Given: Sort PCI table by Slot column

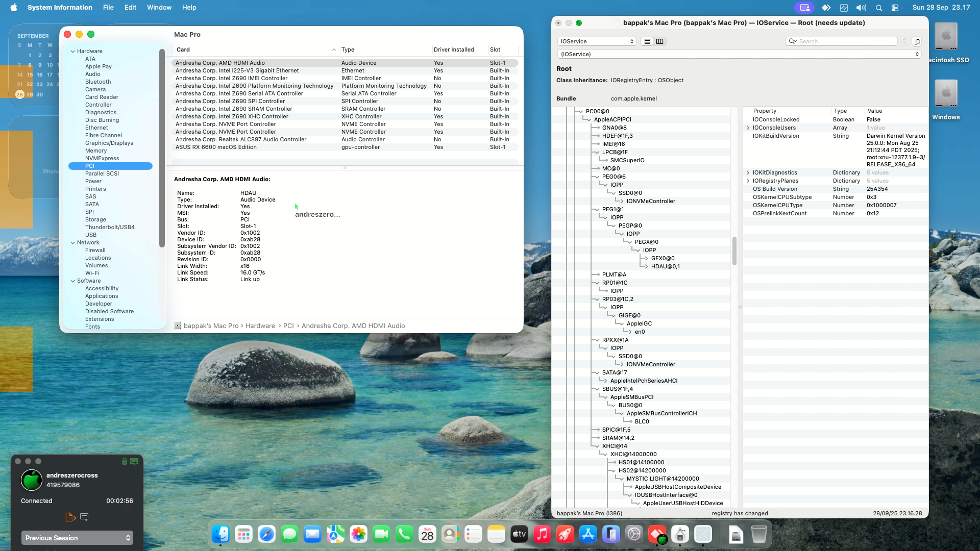Looking at the screenshot, I should tap(503, 49).
